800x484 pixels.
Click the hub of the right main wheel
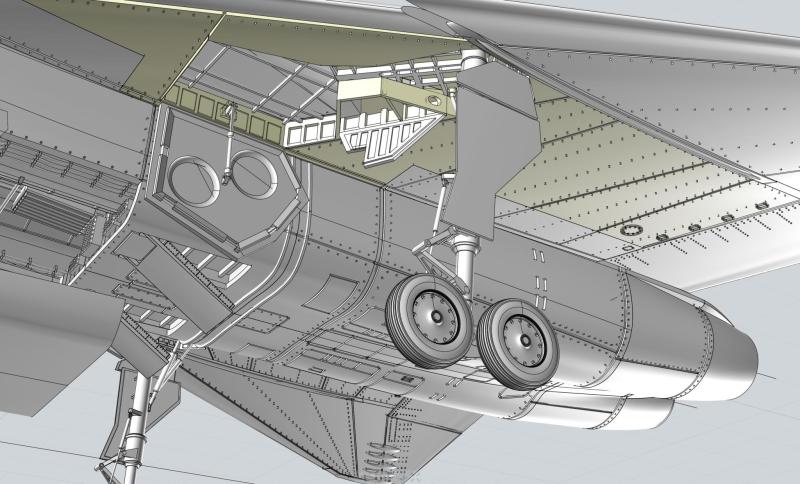[524, 337]
